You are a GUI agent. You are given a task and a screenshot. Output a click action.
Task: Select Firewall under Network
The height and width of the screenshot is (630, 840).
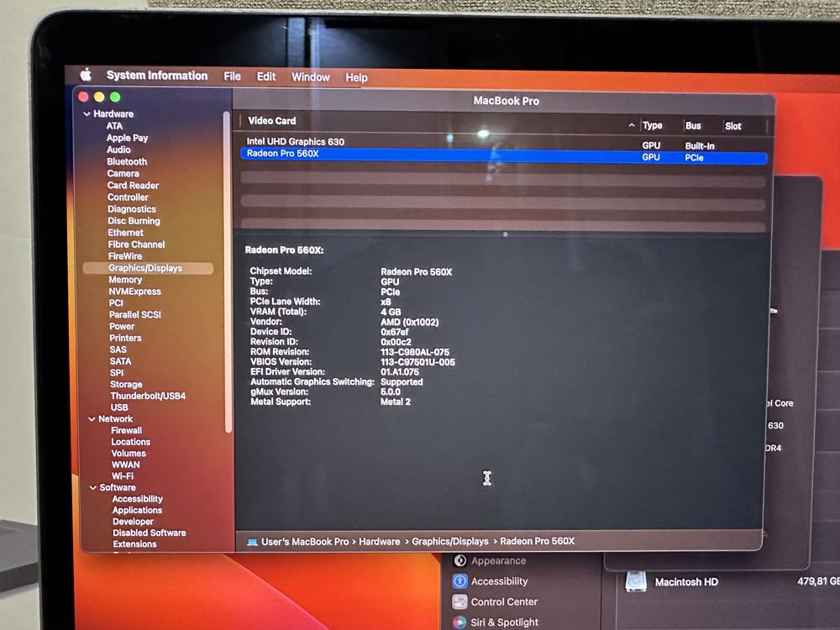tap(127, 430)
